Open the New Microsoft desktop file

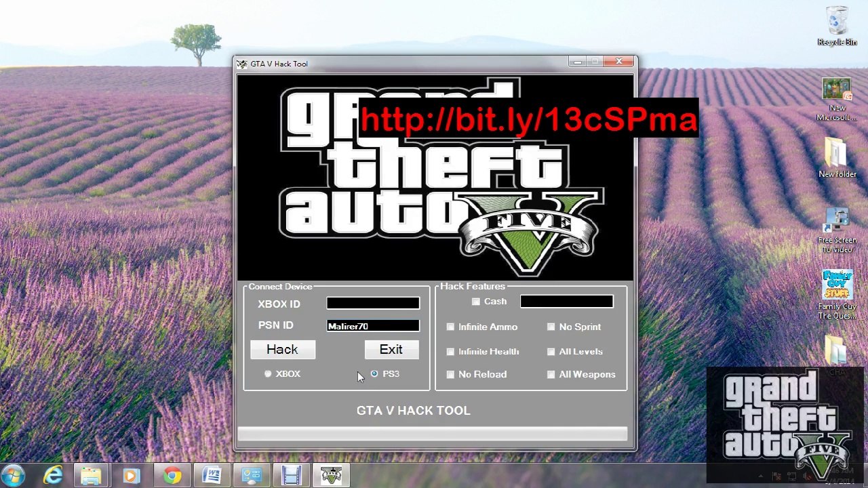point(837,100)
